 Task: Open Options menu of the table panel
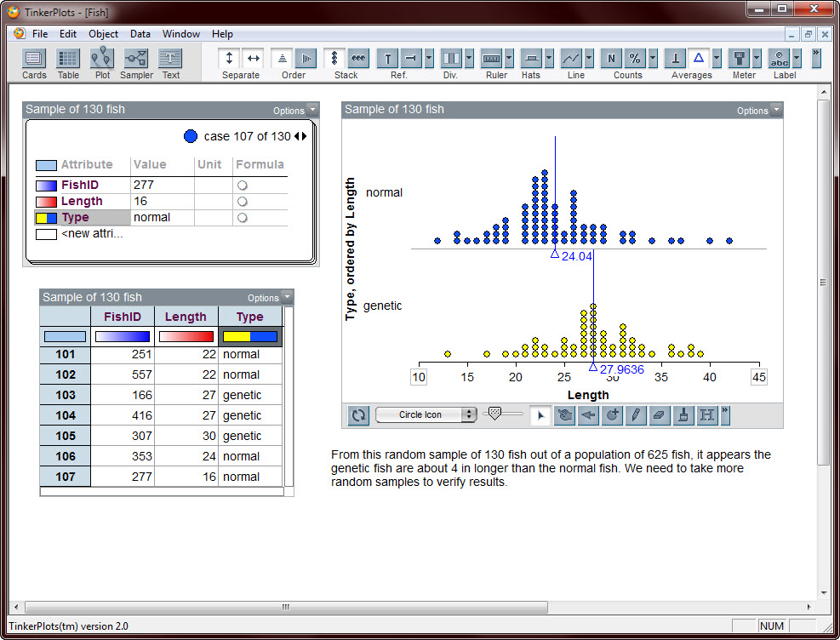point(270,298)
